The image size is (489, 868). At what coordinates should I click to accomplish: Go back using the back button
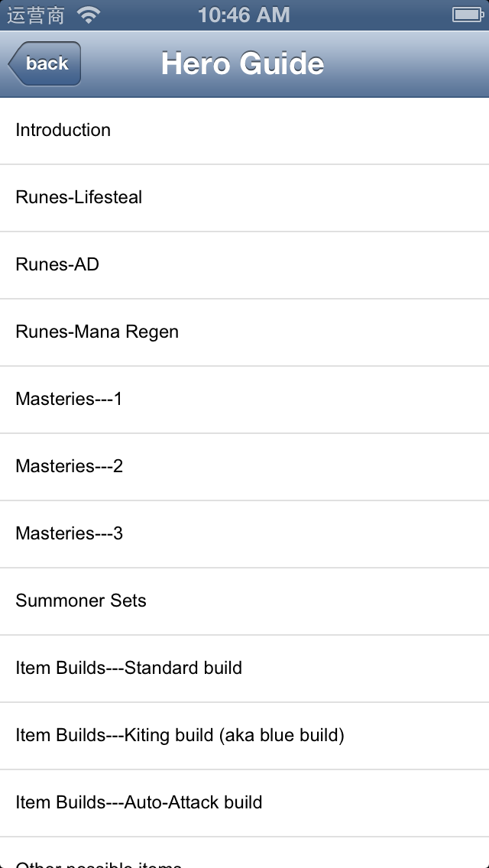[45, 63]
